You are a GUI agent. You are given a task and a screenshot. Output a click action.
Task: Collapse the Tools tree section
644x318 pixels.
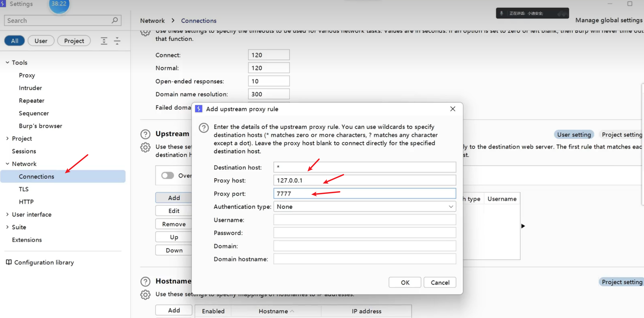(8, 62)
